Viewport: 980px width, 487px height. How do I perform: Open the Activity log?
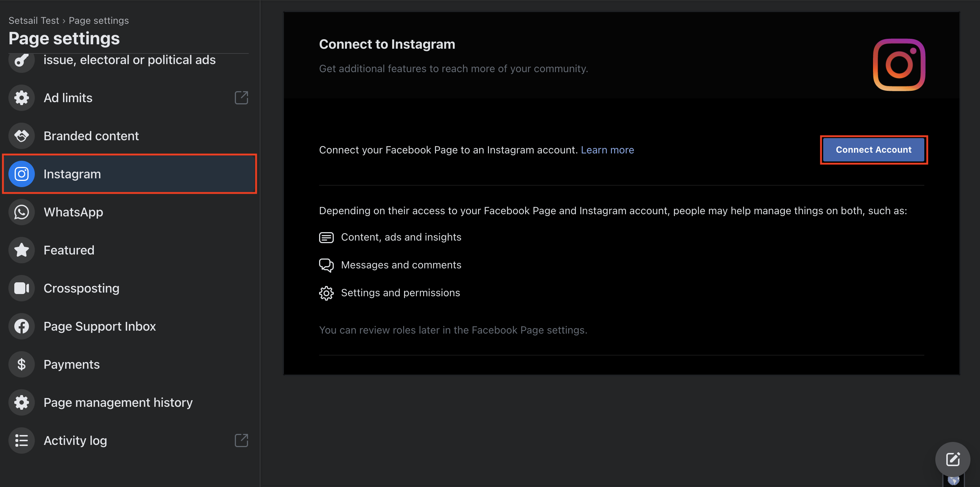point(129,440)
